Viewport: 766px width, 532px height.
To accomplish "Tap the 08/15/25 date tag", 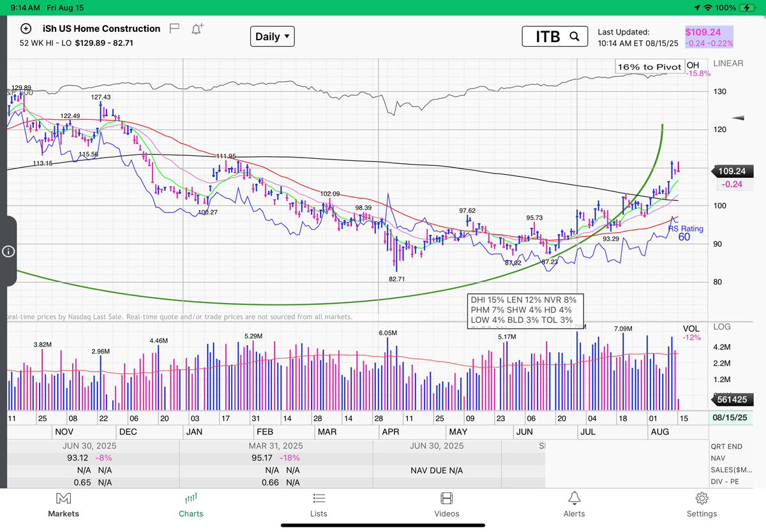I will click(x=732, y=417).
